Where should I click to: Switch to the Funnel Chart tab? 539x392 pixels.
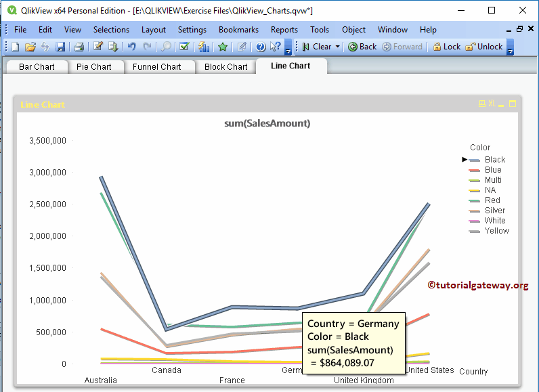156,66
